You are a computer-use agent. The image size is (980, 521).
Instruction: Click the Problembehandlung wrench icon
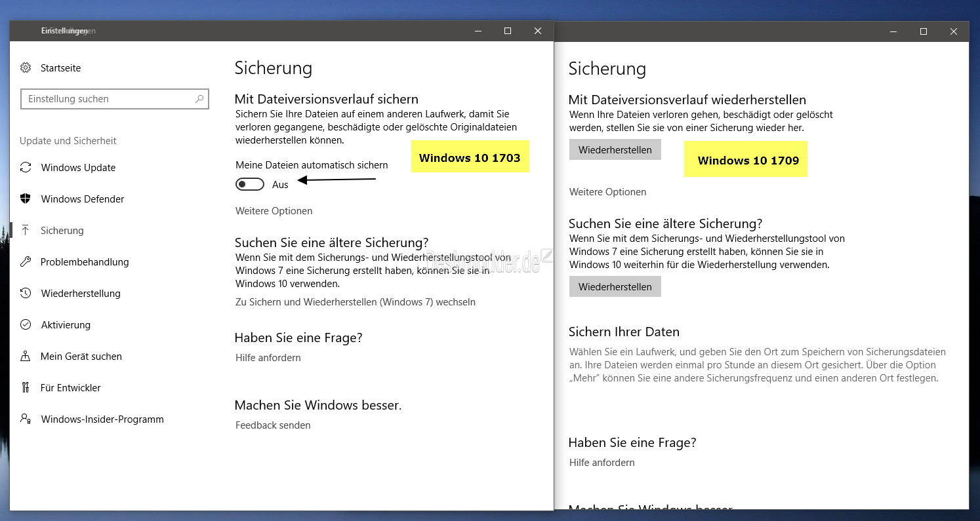click(26, 261)
